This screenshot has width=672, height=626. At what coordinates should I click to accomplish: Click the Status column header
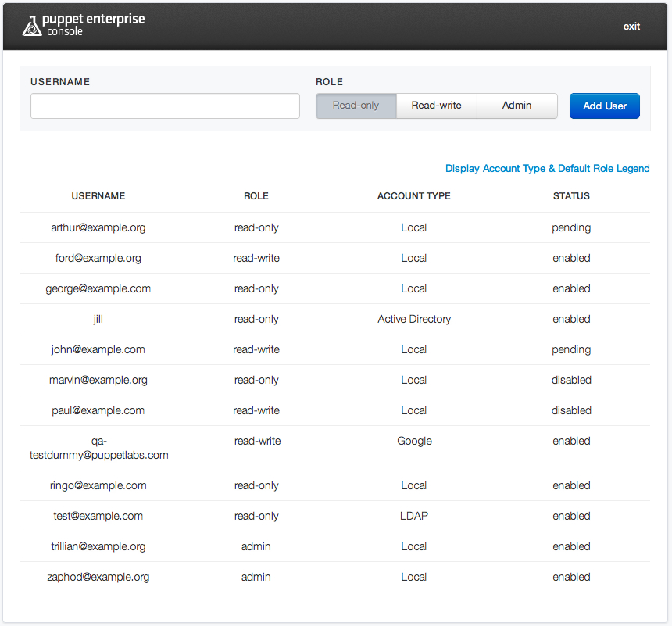tap(571, 196)
